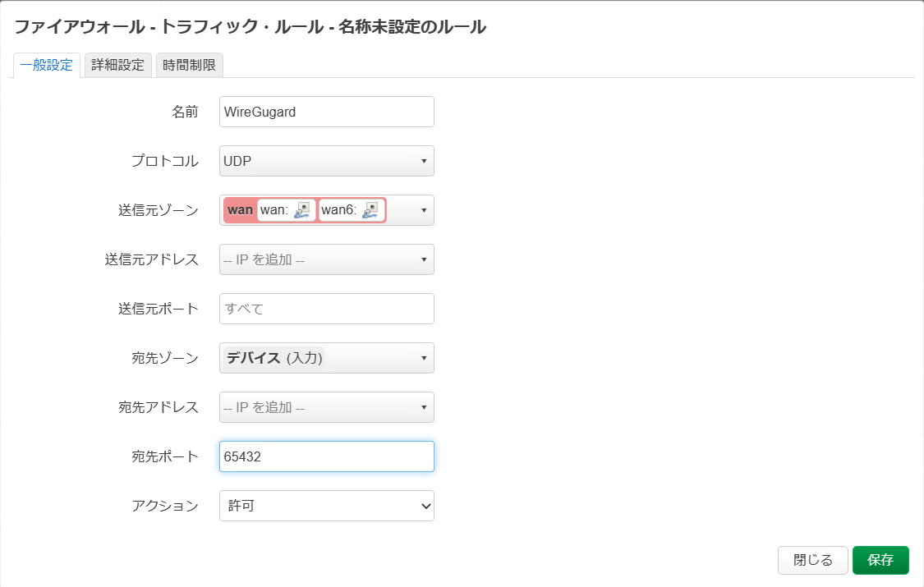Click the wan6: interface chip
The width and height of the screenshot is (924, 587).
pos(352,210)
